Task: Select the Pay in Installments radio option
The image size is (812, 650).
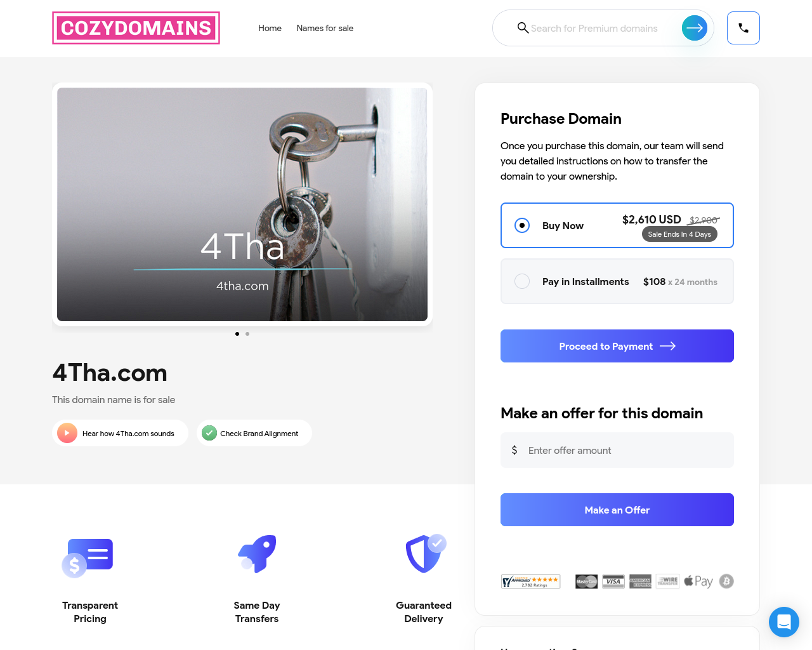Action: click(x=522, y=281)
